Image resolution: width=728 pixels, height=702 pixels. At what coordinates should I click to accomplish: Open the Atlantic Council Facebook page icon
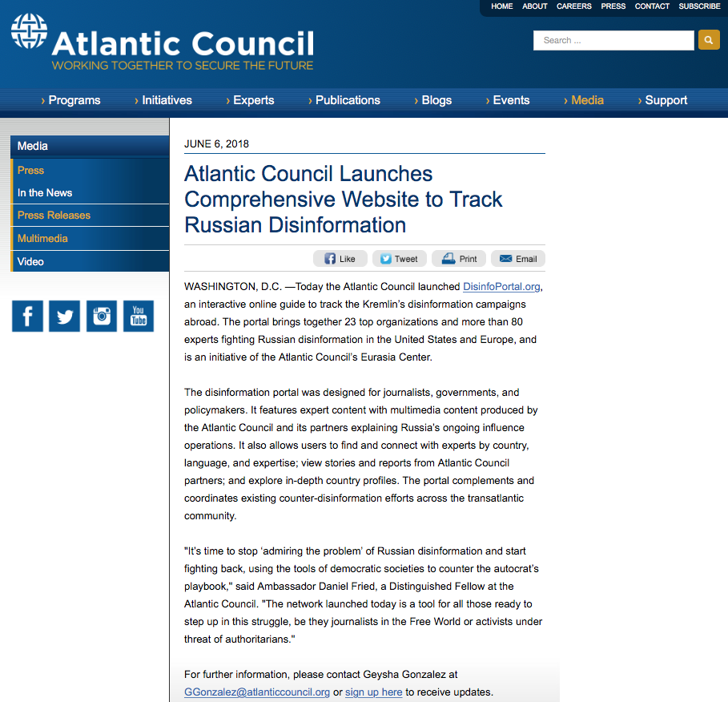[x=27, y=316]
